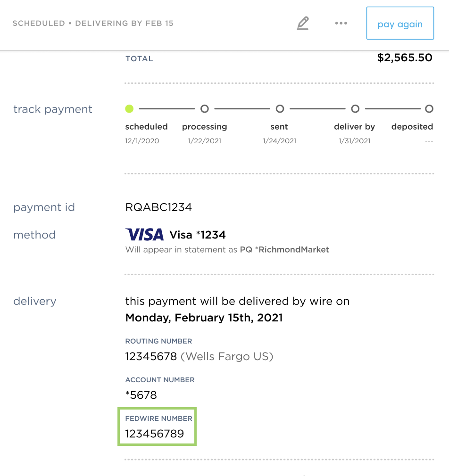Click the track payment label

[x=53, y=109]
